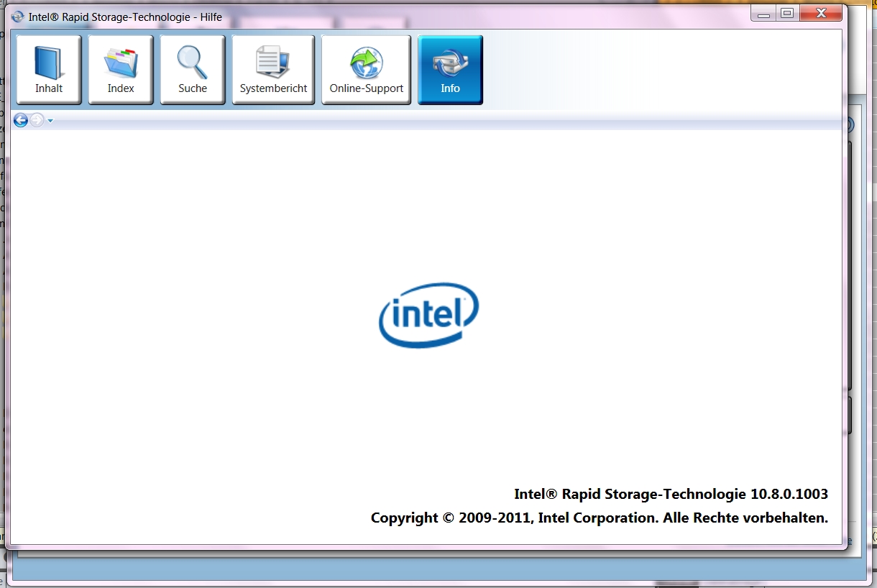Click the Intel logo image
The width and height of the screenshot is (877, 588).
point(429,316)
